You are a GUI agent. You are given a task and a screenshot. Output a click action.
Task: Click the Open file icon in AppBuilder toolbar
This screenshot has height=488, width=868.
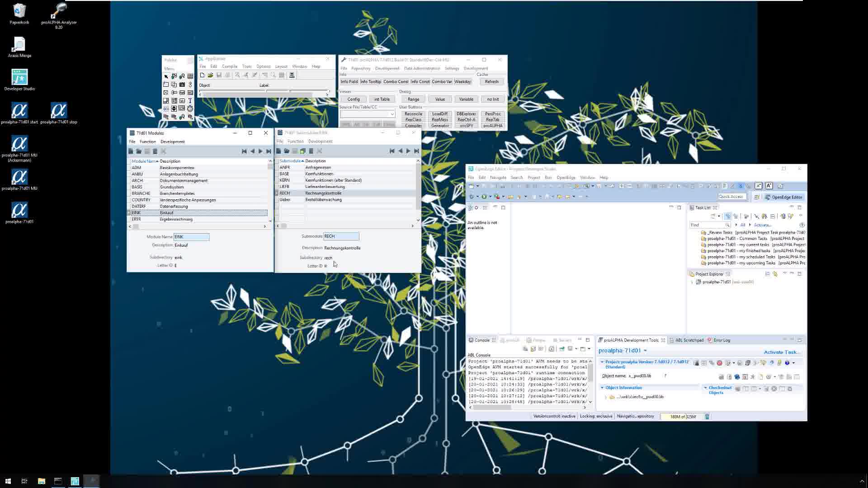(x=210, y=75)
